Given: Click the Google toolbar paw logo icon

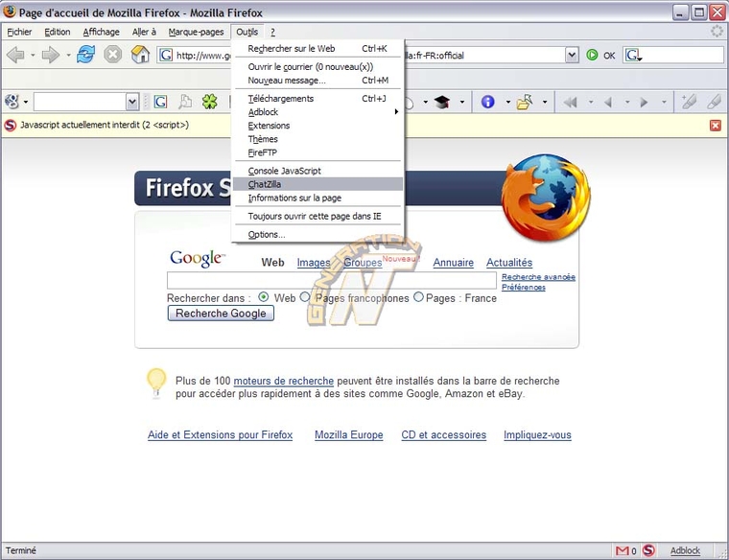Looking at the screenshot, I should [x=12, y=102].
